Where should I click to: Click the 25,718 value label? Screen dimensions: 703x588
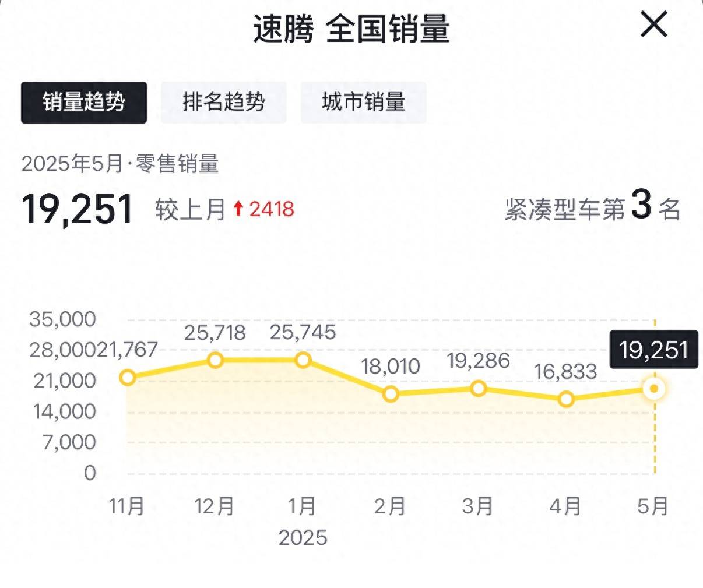(x=215, y=333)
